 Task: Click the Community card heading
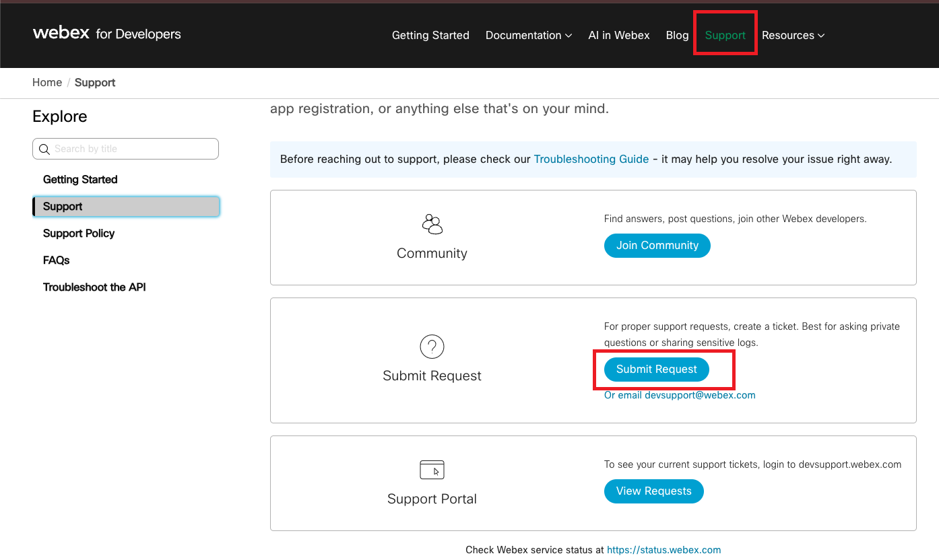[x=432, y=253]
